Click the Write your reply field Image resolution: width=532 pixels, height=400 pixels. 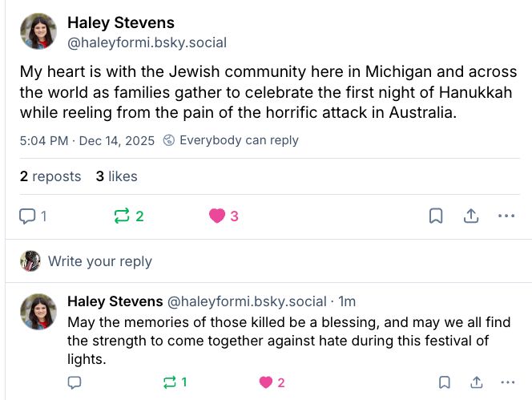[x=100, y=261]
